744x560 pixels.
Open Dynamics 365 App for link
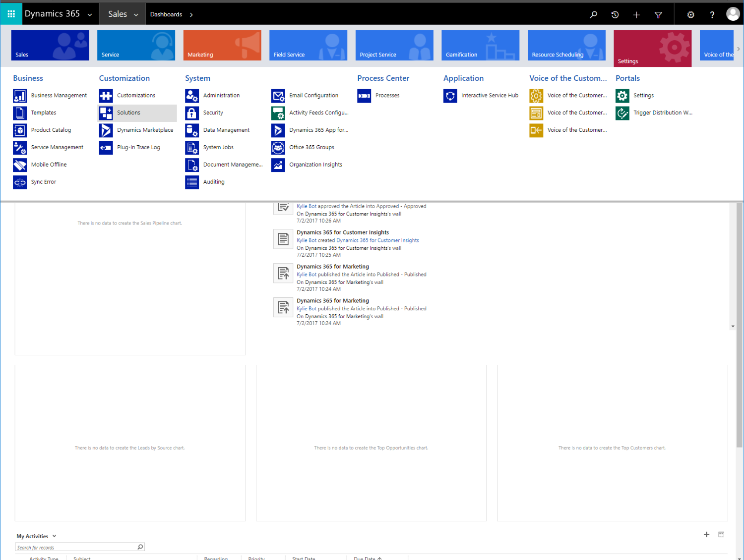[x=319, y=130]
